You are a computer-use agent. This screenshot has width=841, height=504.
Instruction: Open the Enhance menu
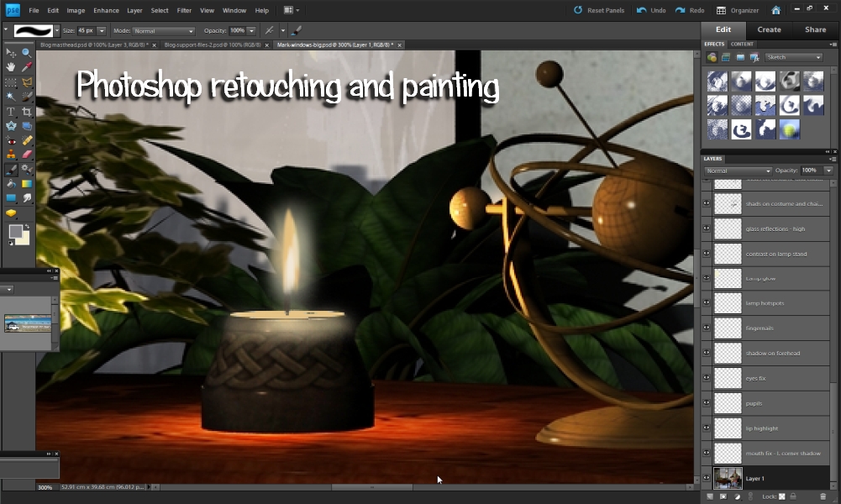106,10
